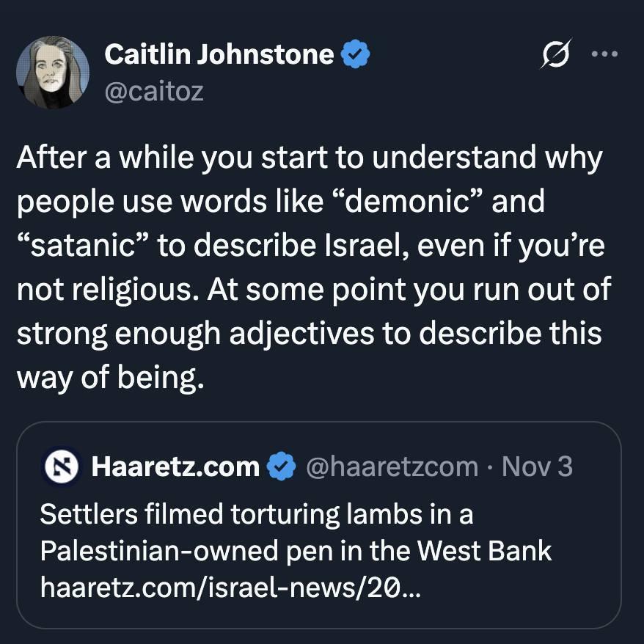Screen dimensions: 644x644
Task: Click the Nov 3 timestamp
Action: [x=536, y=467]
